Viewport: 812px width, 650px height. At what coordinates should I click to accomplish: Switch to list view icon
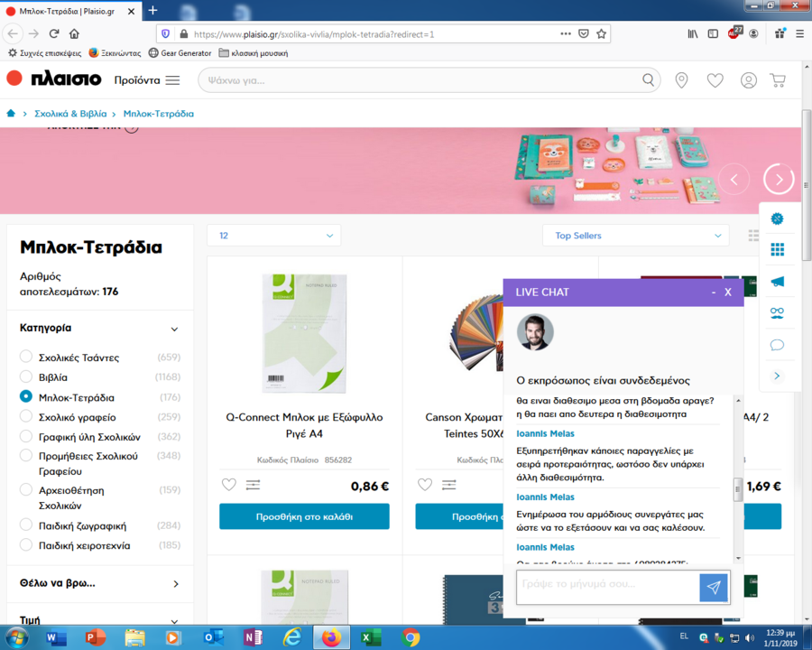753,236
